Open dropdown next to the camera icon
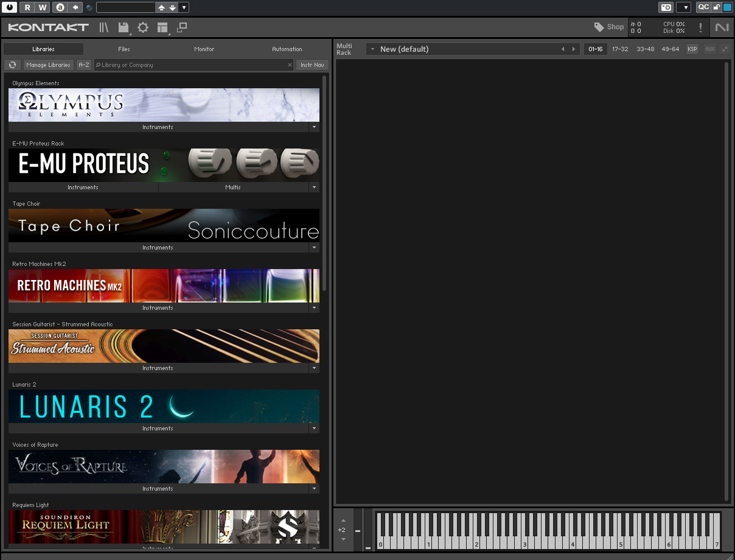Viewport: 735px width, 560px height. [683, 7]
